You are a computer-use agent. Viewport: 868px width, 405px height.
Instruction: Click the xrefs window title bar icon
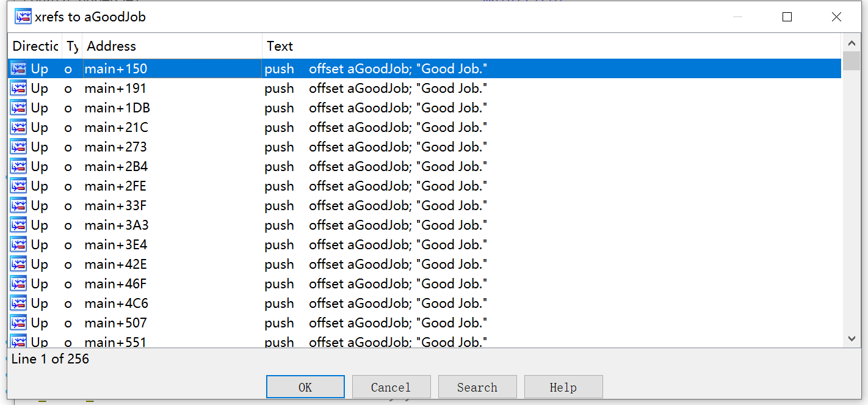[23, 16]
